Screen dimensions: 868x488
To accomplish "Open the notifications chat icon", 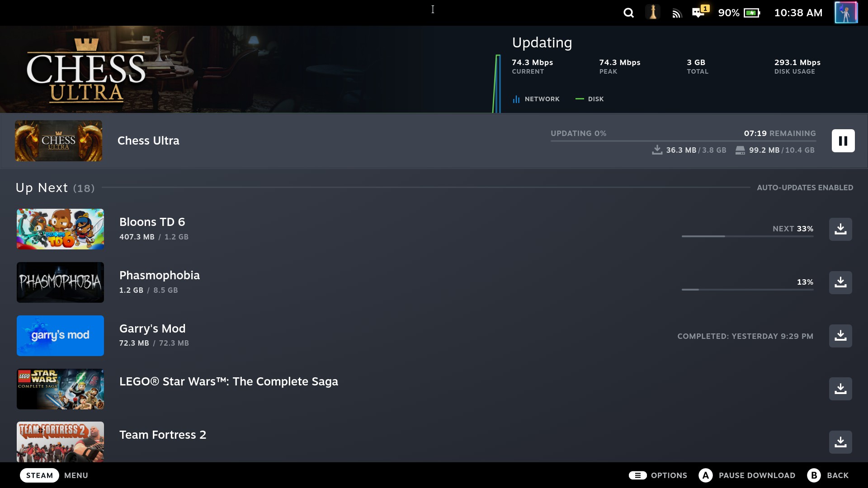I will pos(699,13).
